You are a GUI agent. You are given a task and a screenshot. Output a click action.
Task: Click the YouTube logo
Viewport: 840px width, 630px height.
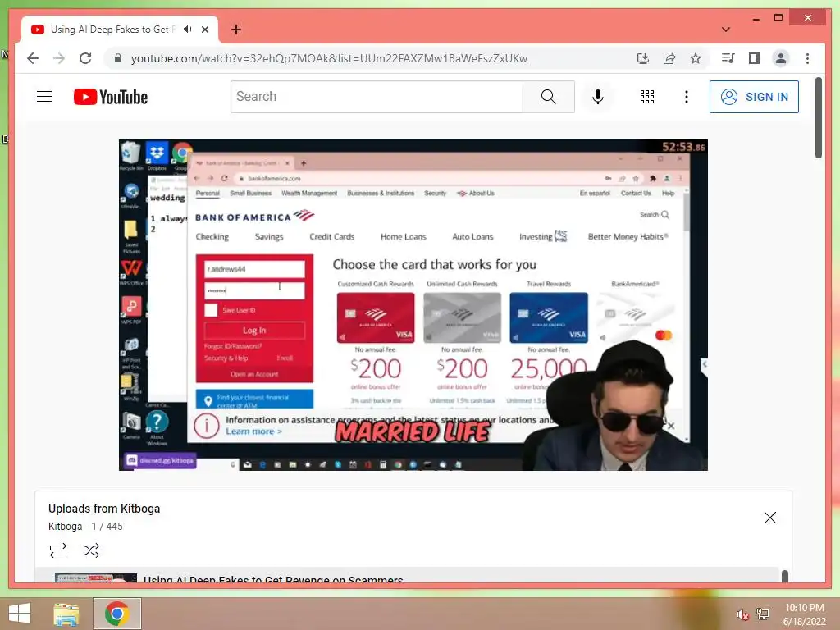click(x=111, y=97)
